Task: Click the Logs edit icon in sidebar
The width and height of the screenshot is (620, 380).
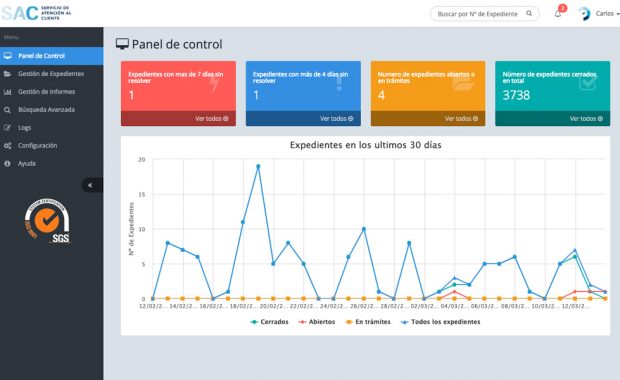Action: (x=7, y=127)
